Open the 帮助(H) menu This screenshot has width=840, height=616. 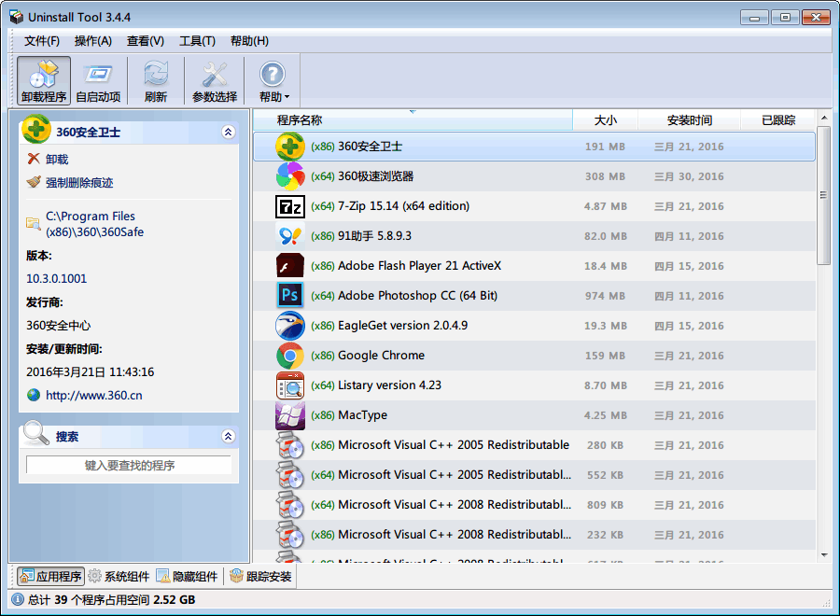[x=249, y=41]
